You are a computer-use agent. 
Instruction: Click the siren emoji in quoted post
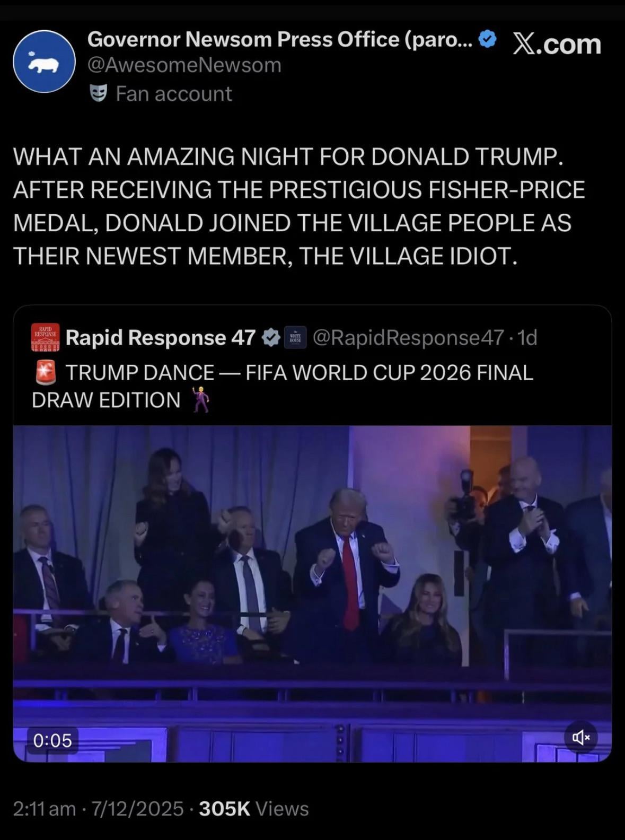(45, 372)
